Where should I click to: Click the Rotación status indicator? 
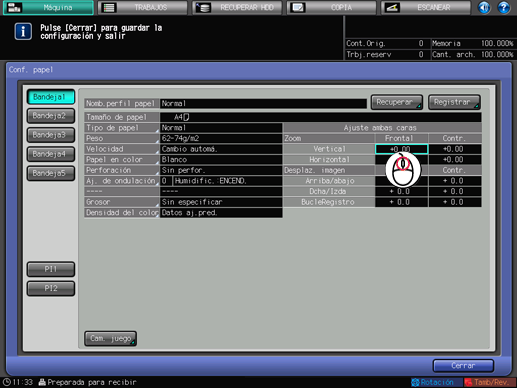(437, 382)
